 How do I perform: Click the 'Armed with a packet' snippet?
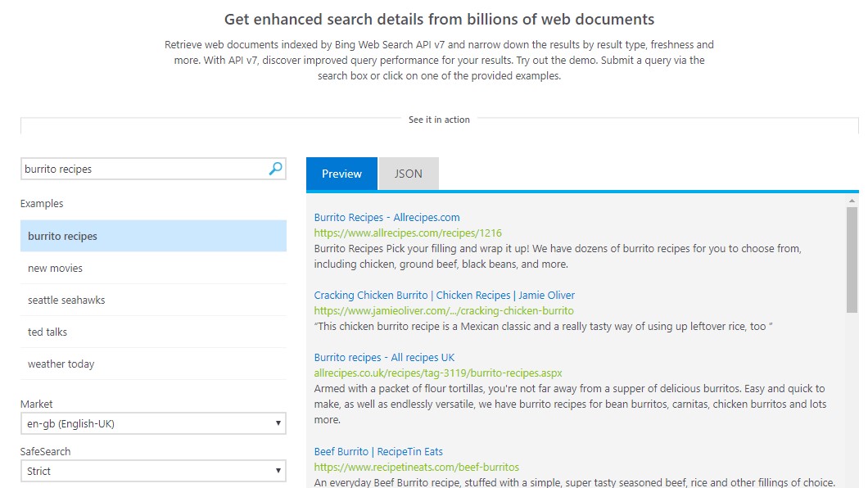pyautogui.click(x=570, y=404)
